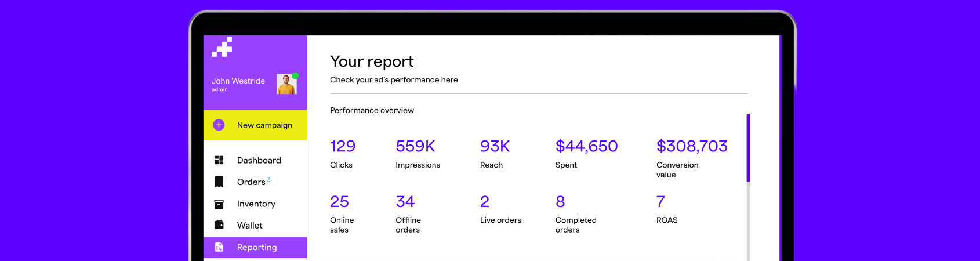
Task: Select the 34 Offline orders value
Action: (405, 202)
